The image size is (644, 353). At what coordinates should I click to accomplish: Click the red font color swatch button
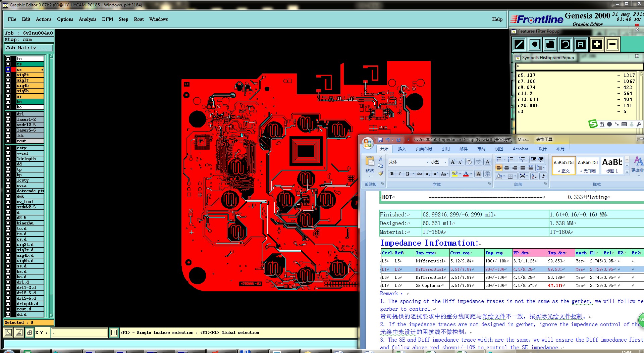click(466, 174)
